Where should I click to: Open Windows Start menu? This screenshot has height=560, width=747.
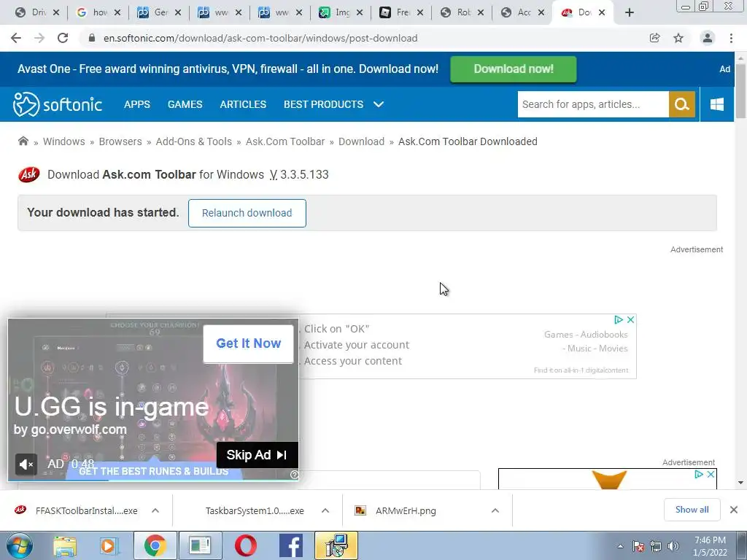pos(19,545)
